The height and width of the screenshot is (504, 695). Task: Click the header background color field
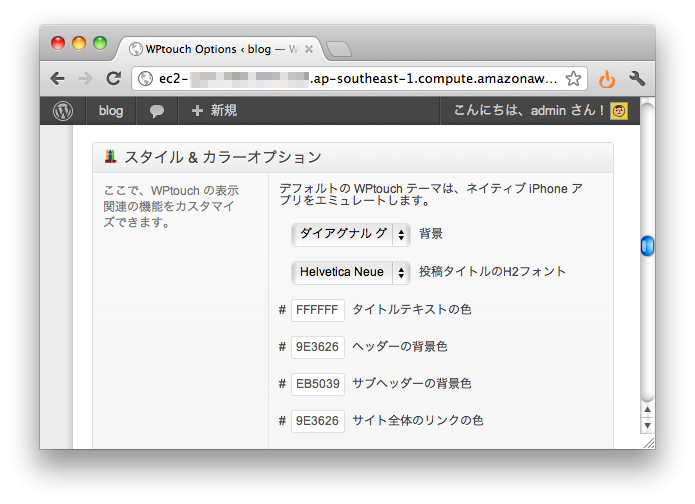(x=317, y=347)
